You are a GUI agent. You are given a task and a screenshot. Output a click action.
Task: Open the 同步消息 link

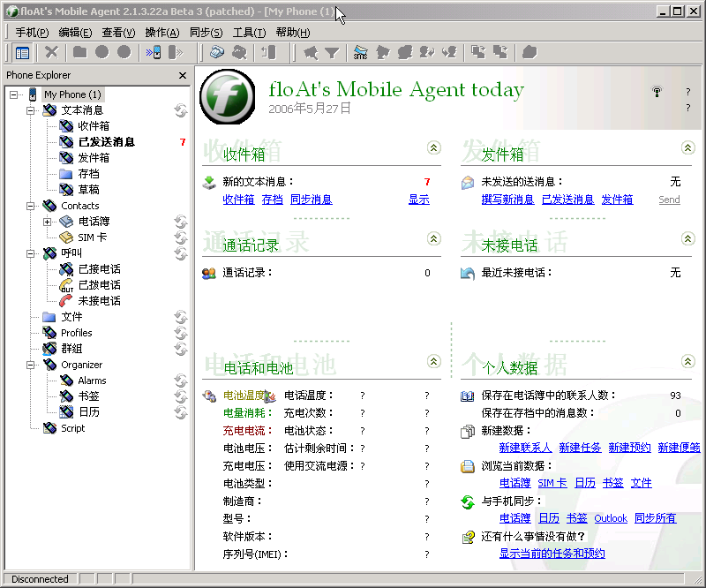(312, 200)
